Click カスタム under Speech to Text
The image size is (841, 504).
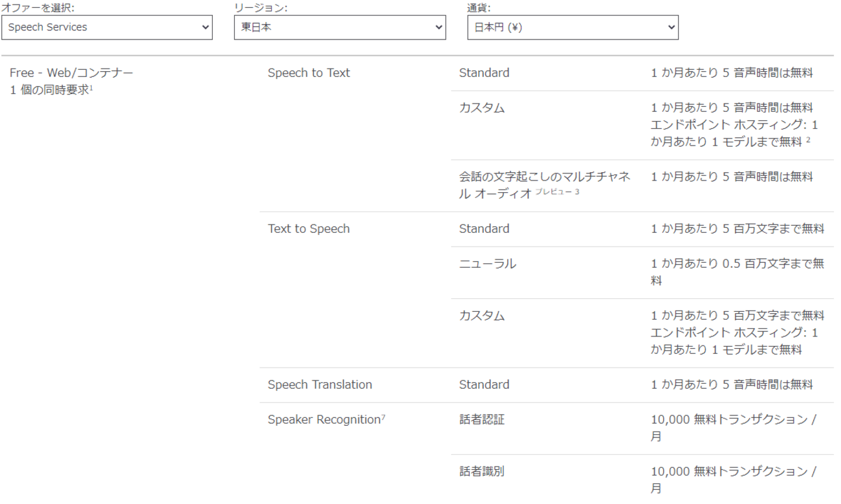[481, 108]
